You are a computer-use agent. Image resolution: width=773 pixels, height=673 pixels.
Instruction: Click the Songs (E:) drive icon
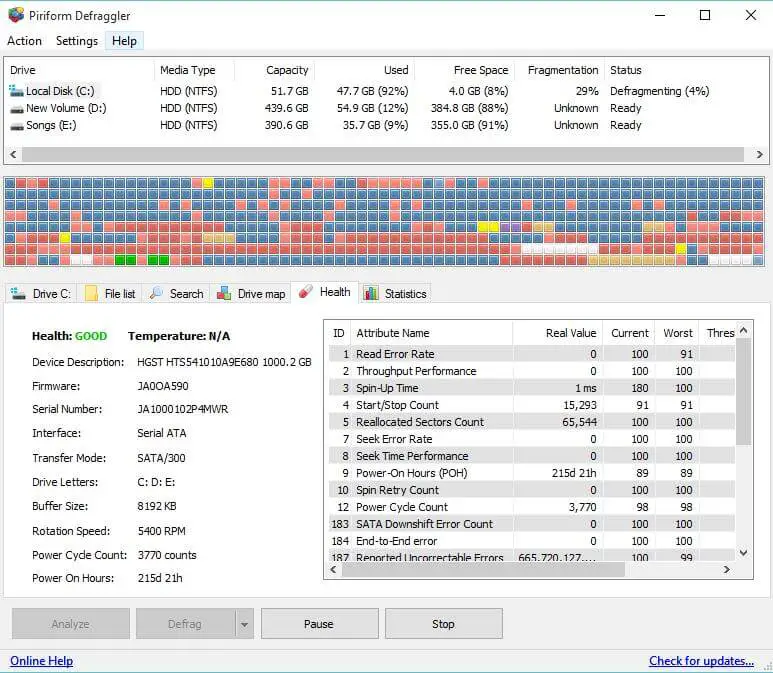click(x=17, y=126)
